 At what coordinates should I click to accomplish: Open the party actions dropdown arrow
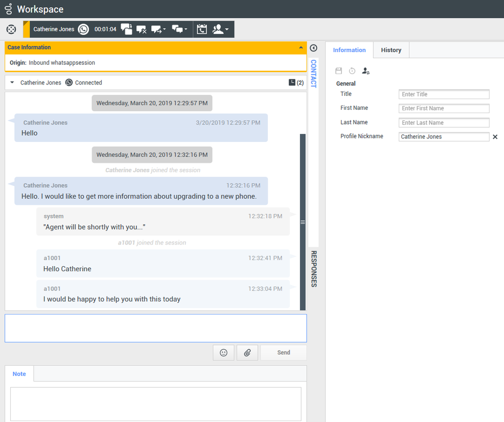point(227,29)
